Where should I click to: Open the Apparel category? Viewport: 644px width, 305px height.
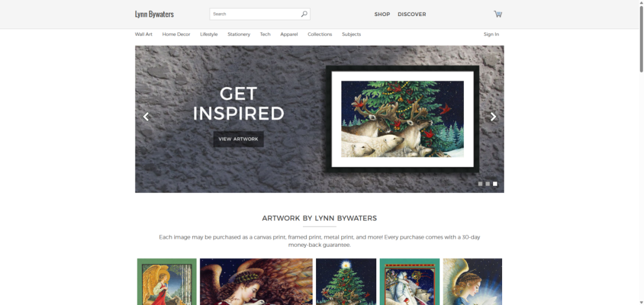point(289,35)
